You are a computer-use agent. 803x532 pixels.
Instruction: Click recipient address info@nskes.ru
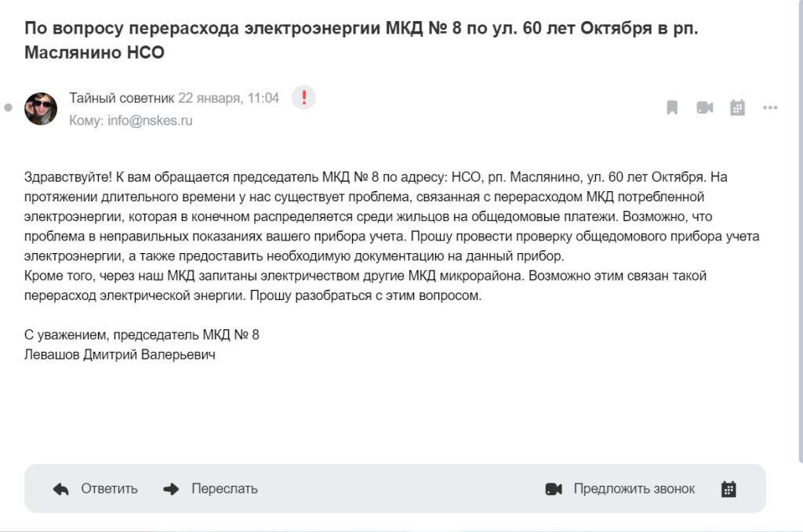(149, 121)
